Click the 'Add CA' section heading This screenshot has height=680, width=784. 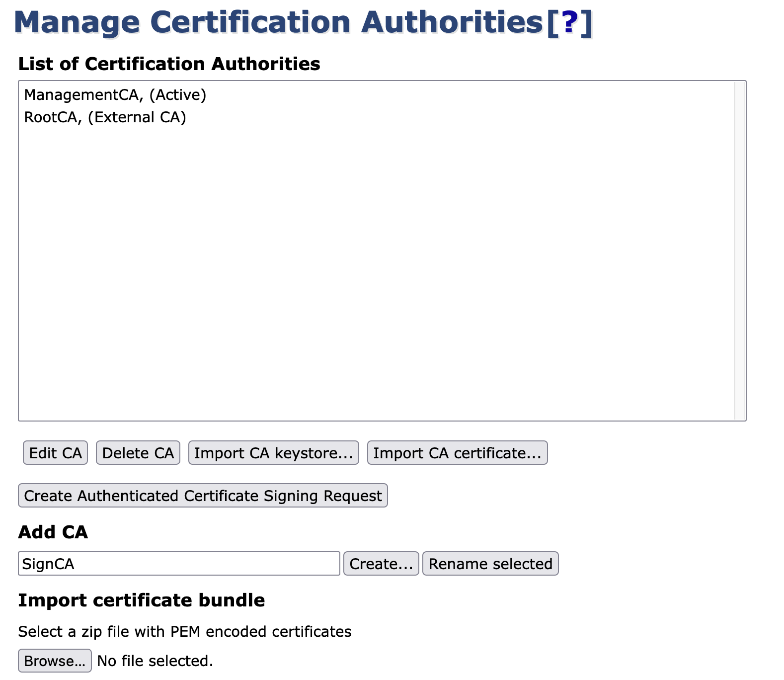point(53,532)
